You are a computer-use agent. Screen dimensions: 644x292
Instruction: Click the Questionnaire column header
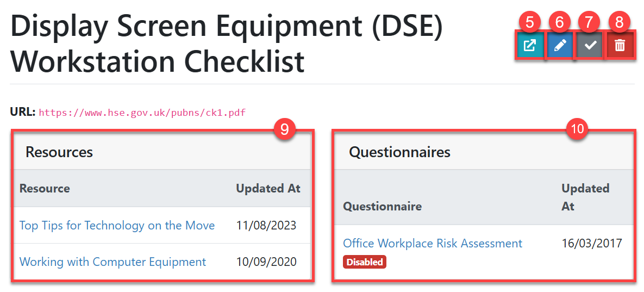click(382, 207)
